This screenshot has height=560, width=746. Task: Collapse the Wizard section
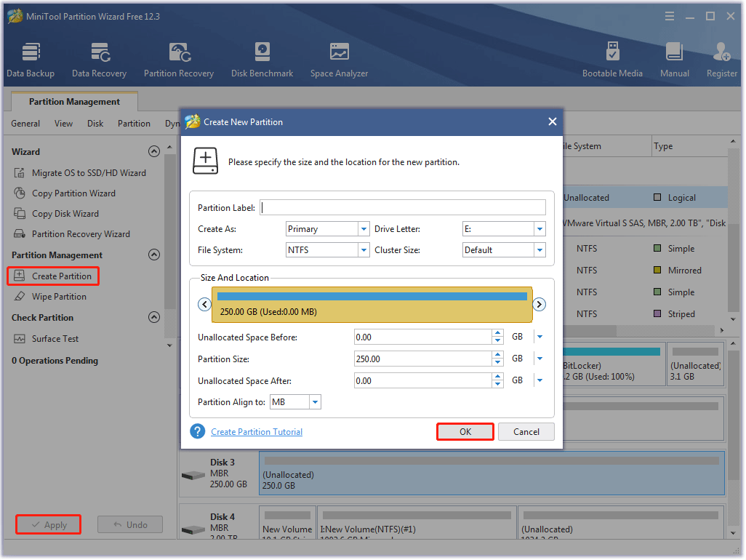coord(154,151)
